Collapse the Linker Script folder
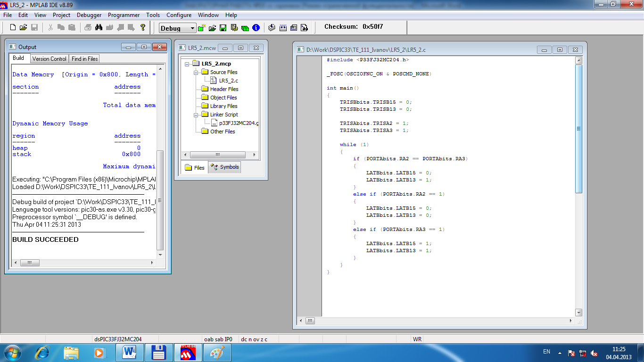Screen dimensions: 644x362 (196, 115)
